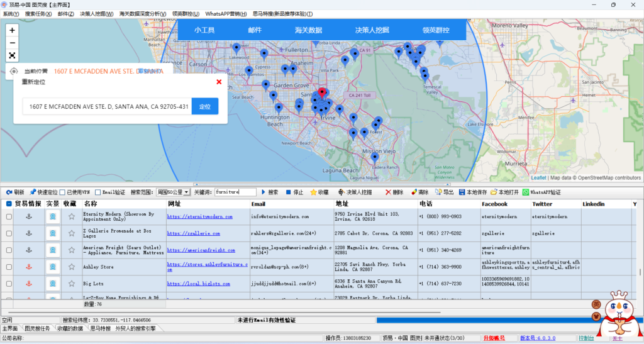
Task: Zoom out the map with minus button
Action: pos(13,43)
